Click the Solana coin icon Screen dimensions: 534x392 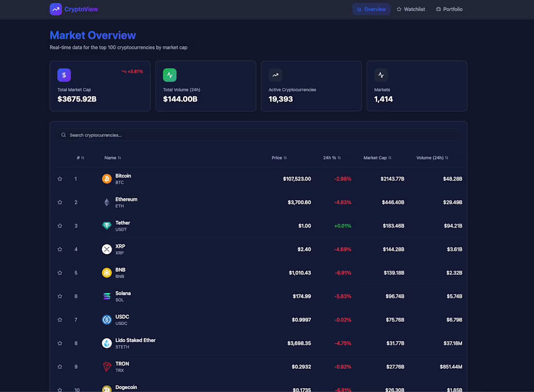(x=107, y=296)
